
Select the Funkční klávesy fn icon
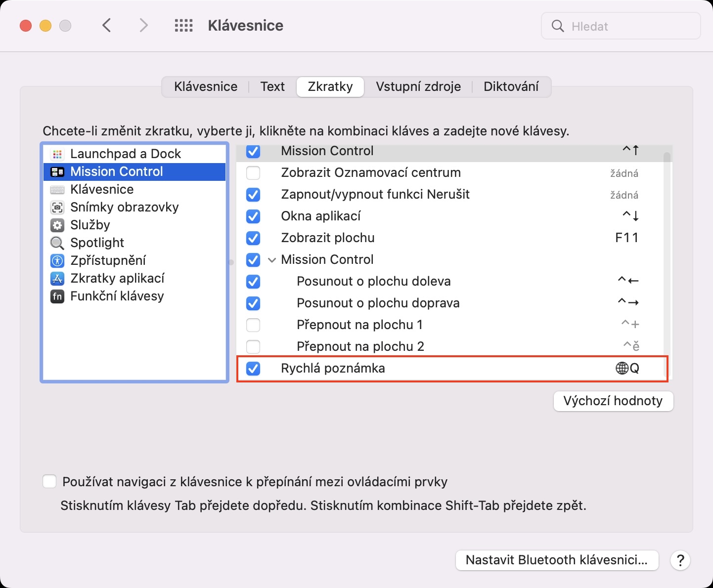pyautogui.click(x=57, y=296)
